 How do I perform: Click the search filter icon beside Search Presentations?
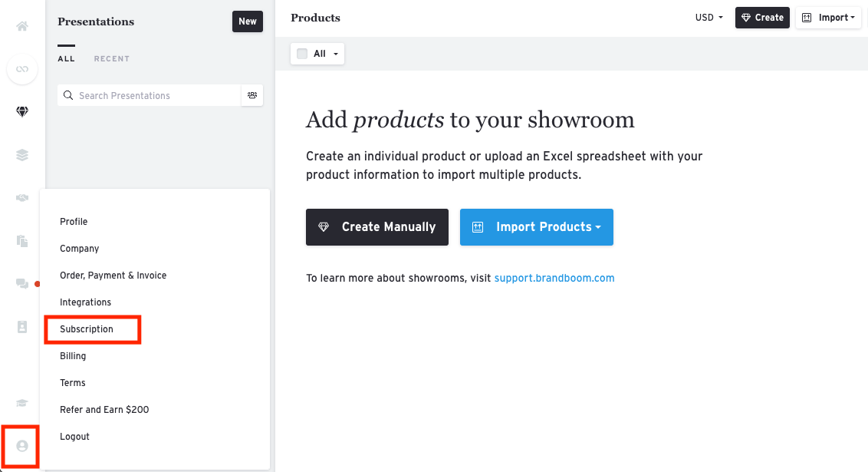(x=252, y=95)
